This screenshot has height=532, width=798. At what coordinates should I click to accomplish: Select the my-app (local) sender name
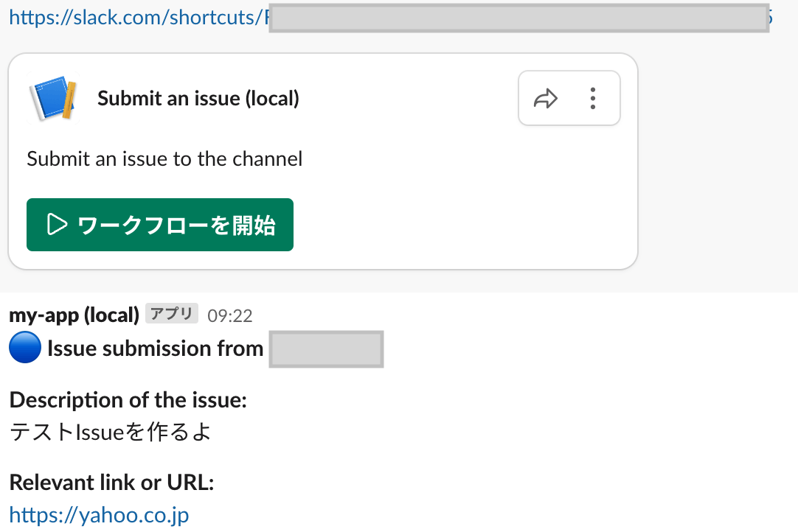[74, 314]
